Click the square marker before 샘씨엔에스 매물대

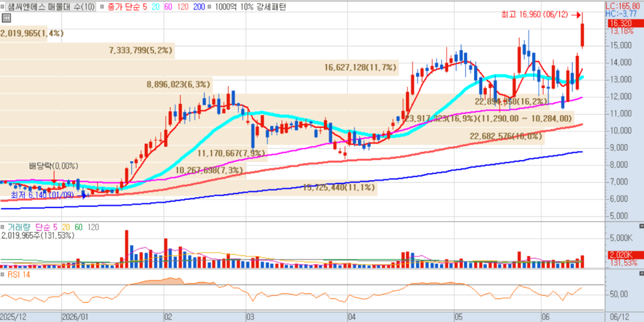click(x=4, y=7)
